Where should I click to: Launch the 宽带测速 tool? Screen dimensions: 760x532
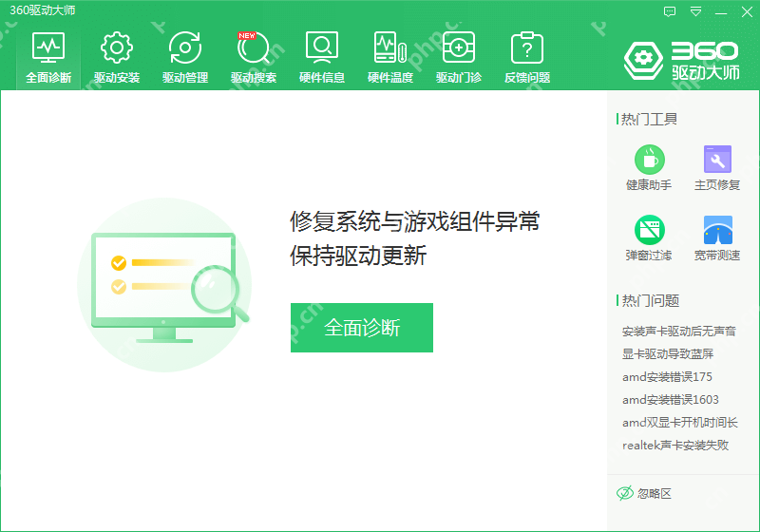(x=717, y=237)
